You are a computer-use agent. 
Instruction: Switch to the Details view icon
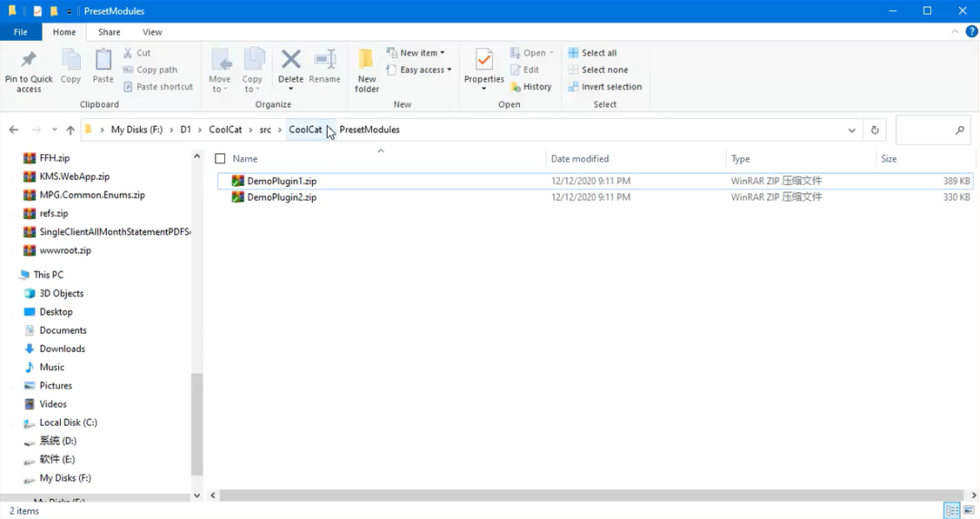[953, 511]
